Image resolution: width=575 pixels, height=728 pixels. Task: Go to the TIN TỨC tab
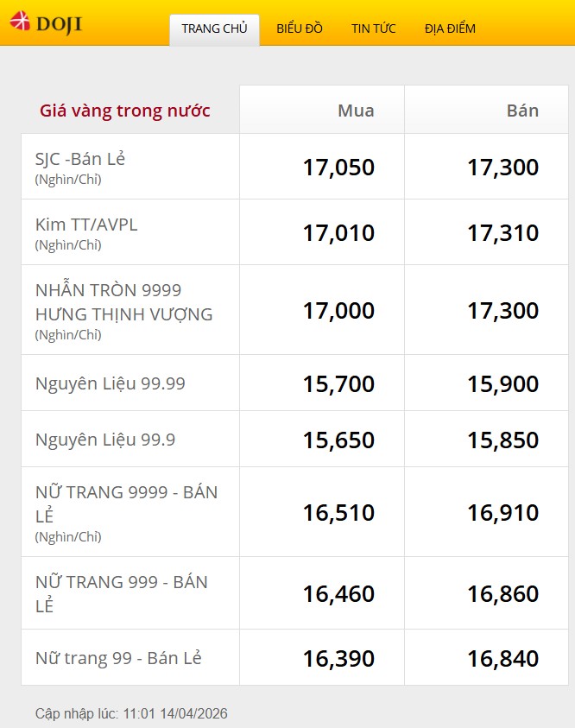click(x=373, y=28)
